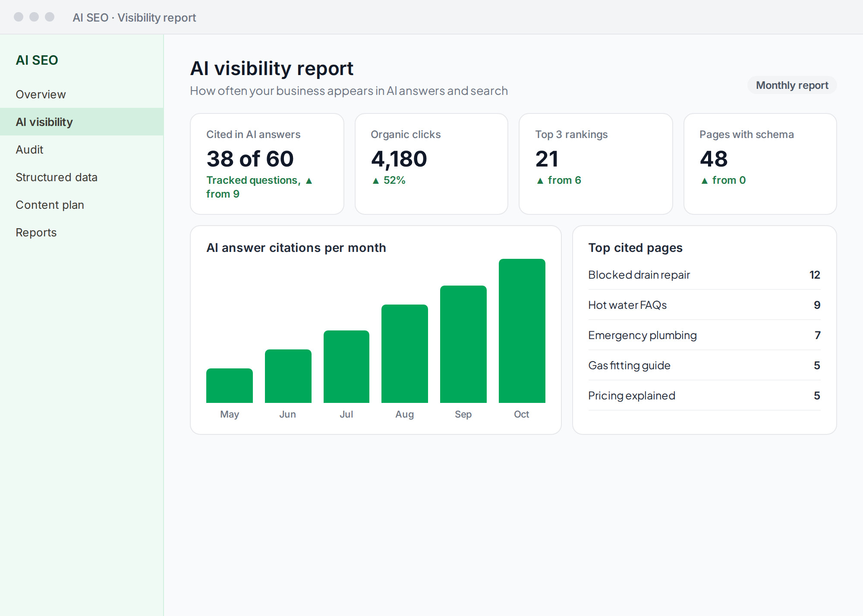Open the Blocked drain repair page row
Screen dimensions: 863x616
point(704,275)
